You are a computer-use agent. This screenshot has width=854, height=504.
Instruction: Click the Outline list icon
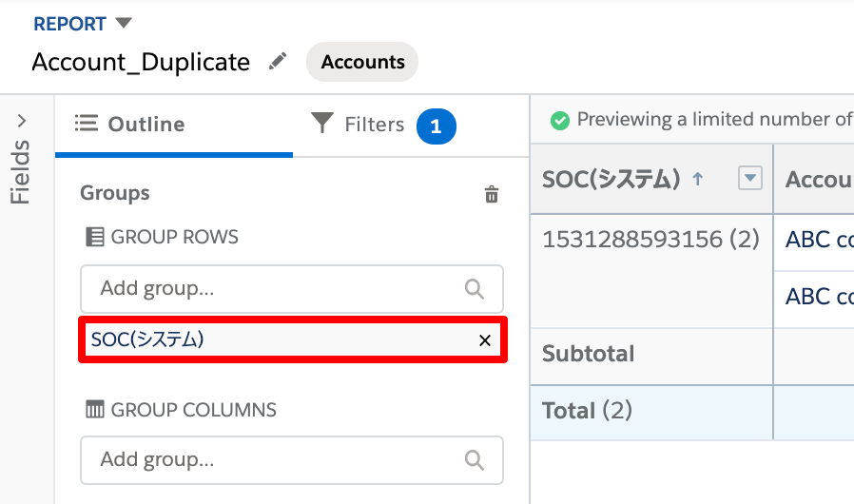(86, 123)
